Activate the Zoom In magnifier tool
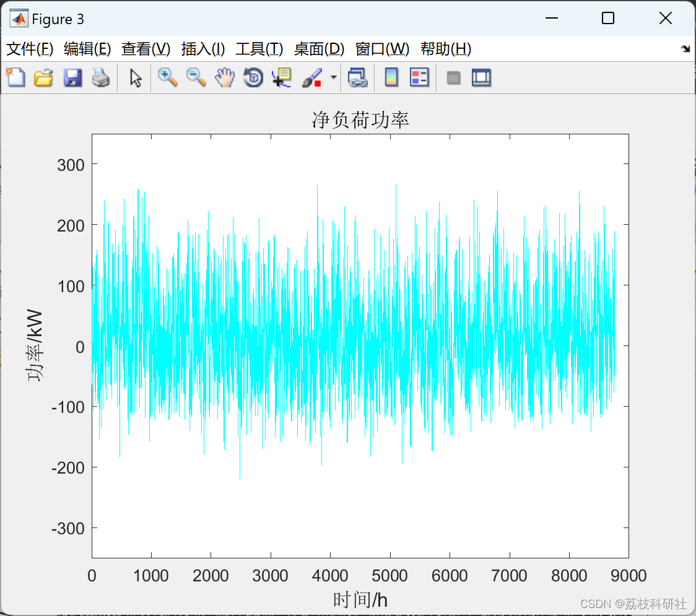696x616 pixels. coord(167,77)
